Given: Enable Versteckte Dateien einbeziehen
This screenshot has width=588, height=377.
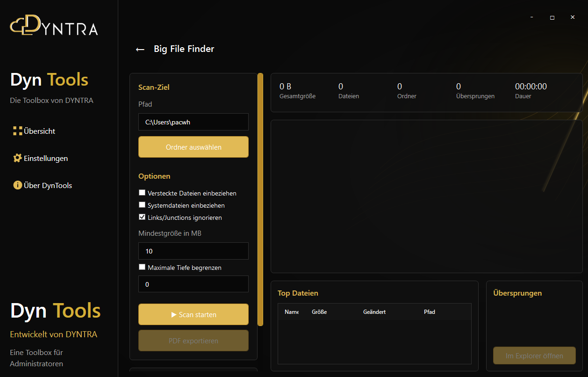Looking at the screenshot, I should click(x=142, y=193).
